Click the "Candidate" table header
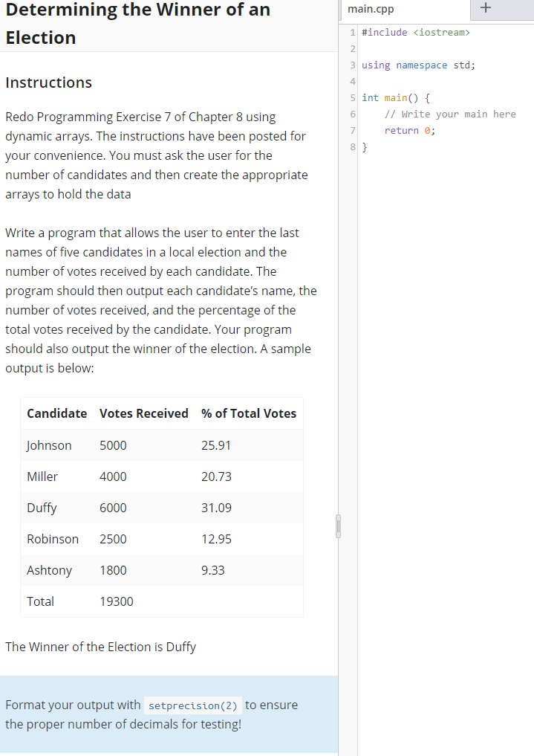534x756 pixels. [x=57, y=413]
